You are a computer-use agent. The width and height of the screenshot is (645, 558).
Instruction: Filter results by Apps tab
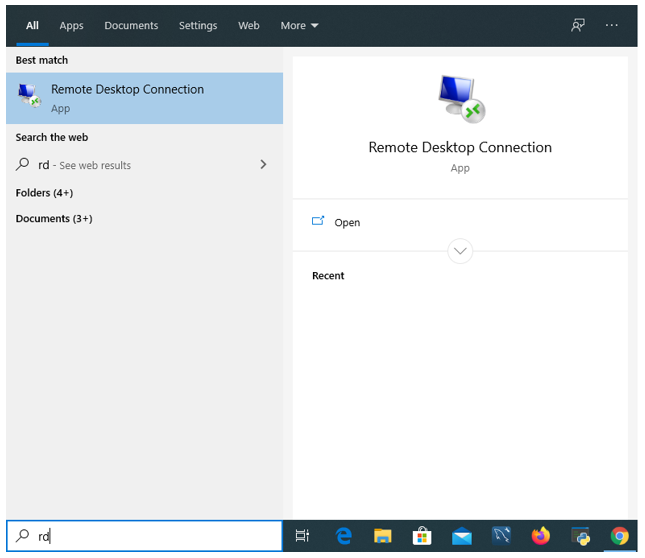(71, 25)
